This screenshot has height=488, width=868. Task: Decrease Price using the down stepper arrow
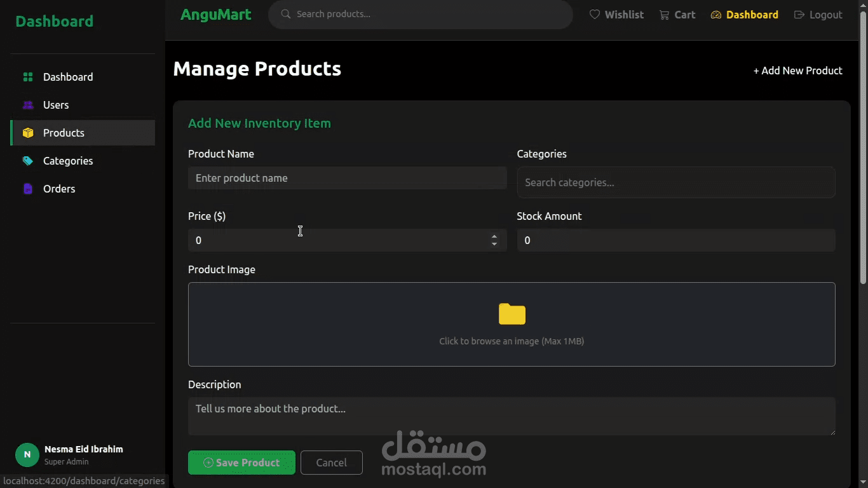494,244
